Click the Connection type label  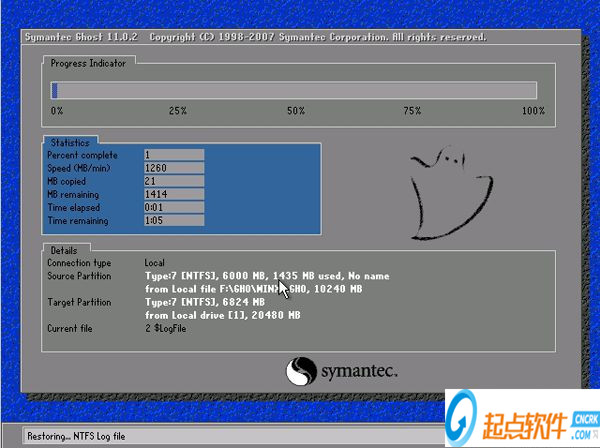[79, 262]
